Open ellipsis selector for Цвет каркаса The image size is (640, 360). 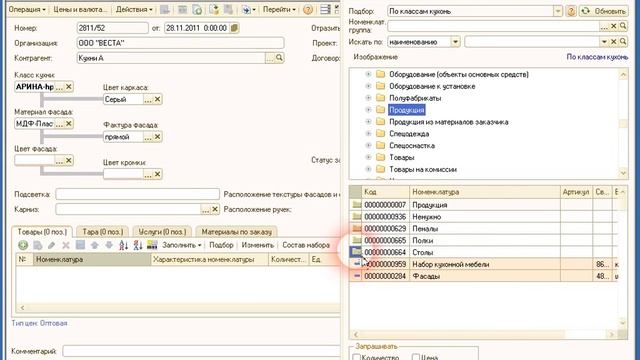[148, 99]
